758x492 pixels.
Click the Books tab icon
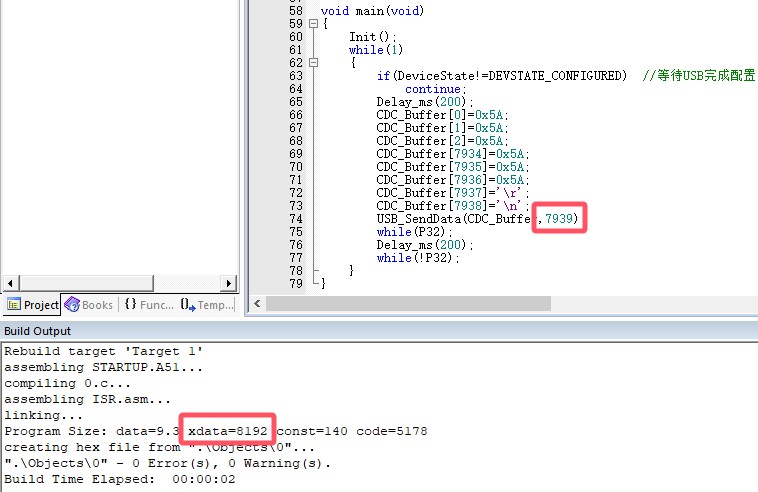click(x=72, y=304)
